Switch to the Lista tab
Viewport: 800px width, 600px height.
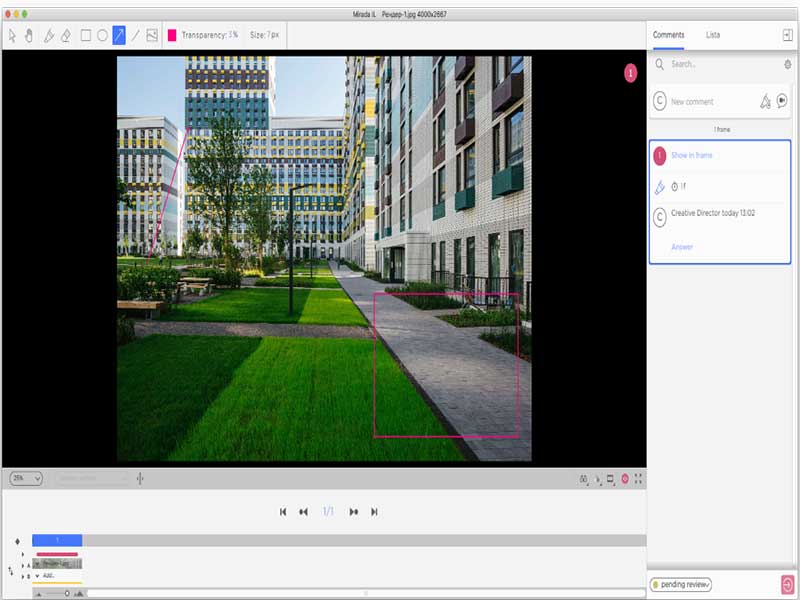[713, 35]
